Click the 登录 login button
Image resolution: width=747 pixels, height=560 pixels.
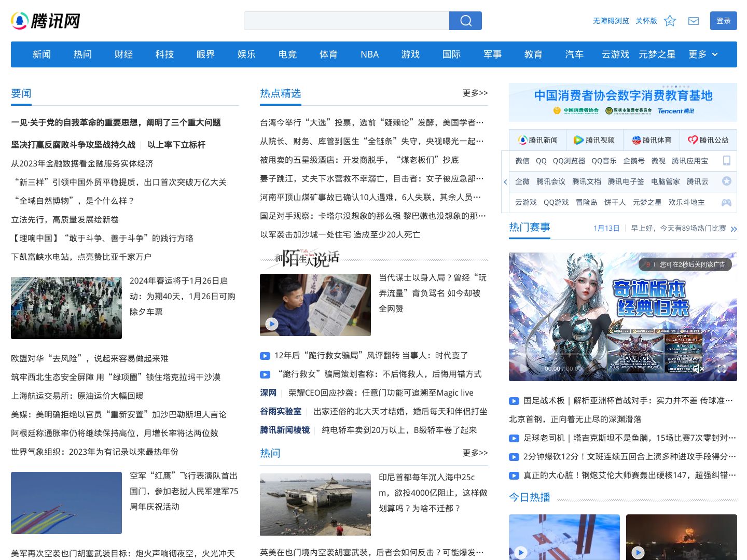724,21
